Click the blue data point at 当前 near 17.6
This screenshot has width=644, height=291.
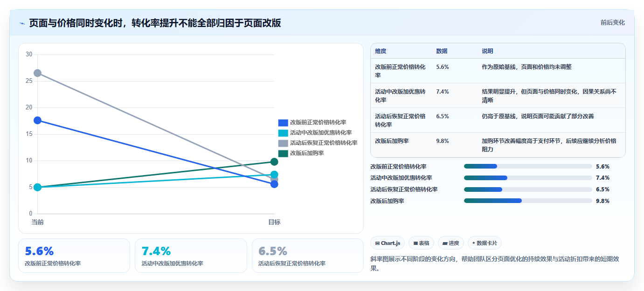(37, 121)
